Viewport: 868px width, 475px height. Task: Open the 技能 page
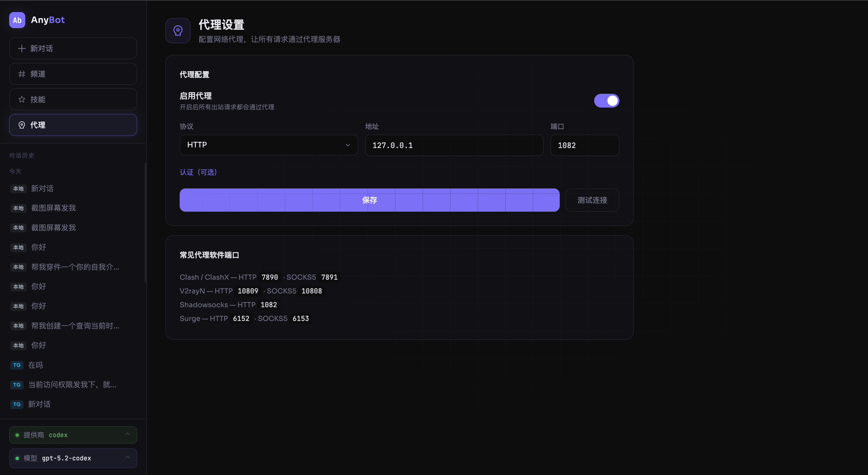pyautogui.click(x=73, y=99)
